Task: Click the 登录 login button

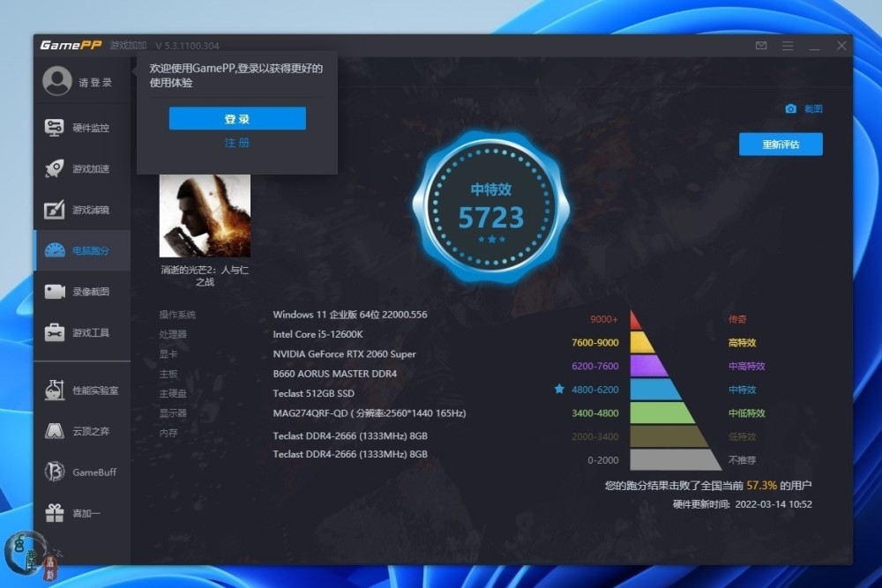Action: pyautogui.click(x=237, y=119)
